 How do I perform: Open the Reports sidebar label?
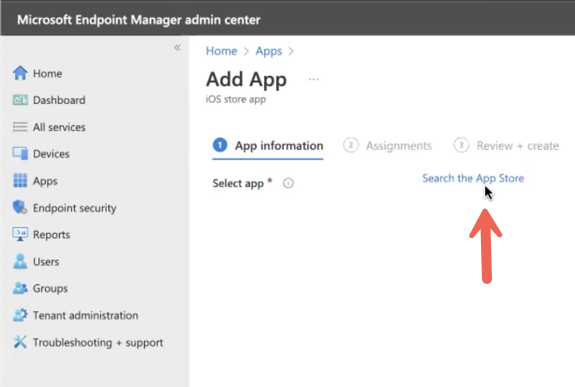click(51, 235)
